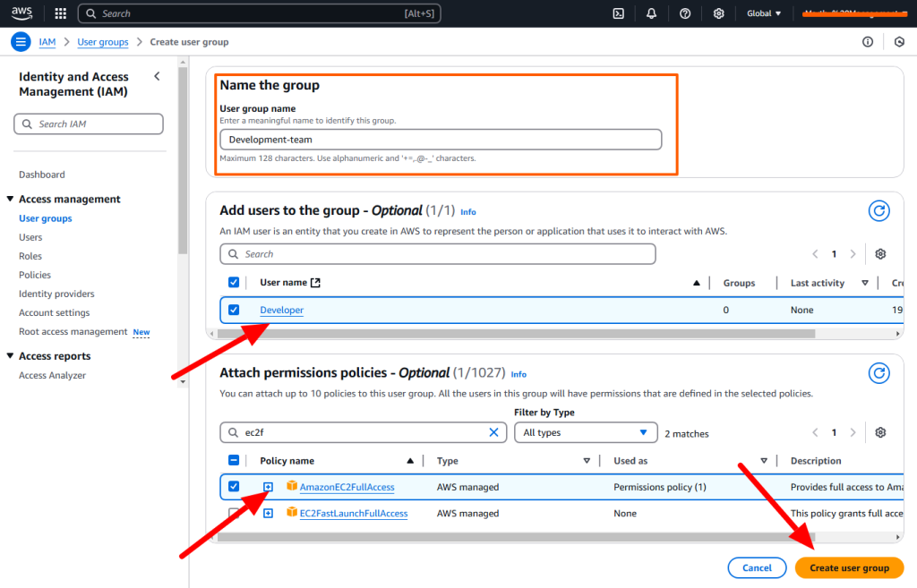
Task: Collapse the IAM side navigation arrow
Action: pos(157,77)
